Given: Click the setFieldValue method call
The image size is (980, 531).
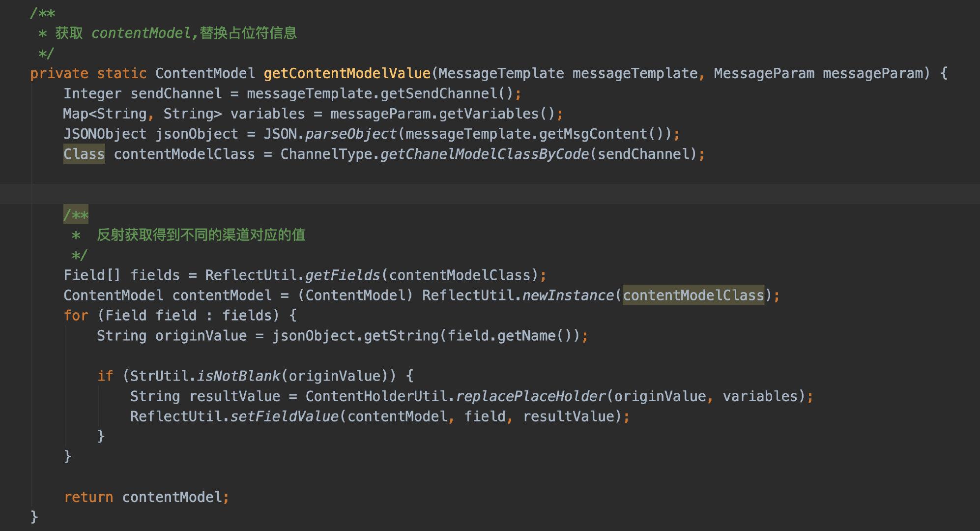Looking at the screenshot, I should (284, 416).
